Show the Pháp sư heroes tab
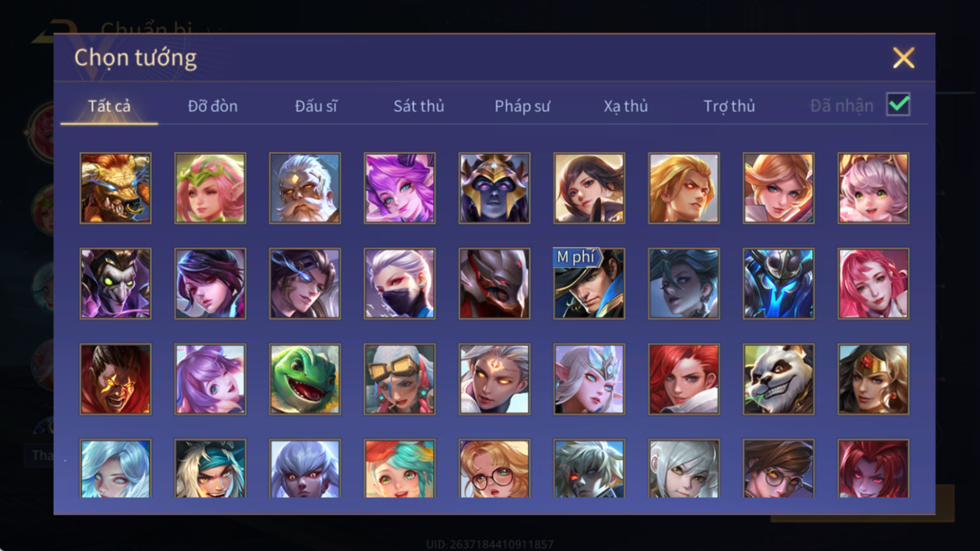The width and height of the screenshot is (980, 551). 522,106
